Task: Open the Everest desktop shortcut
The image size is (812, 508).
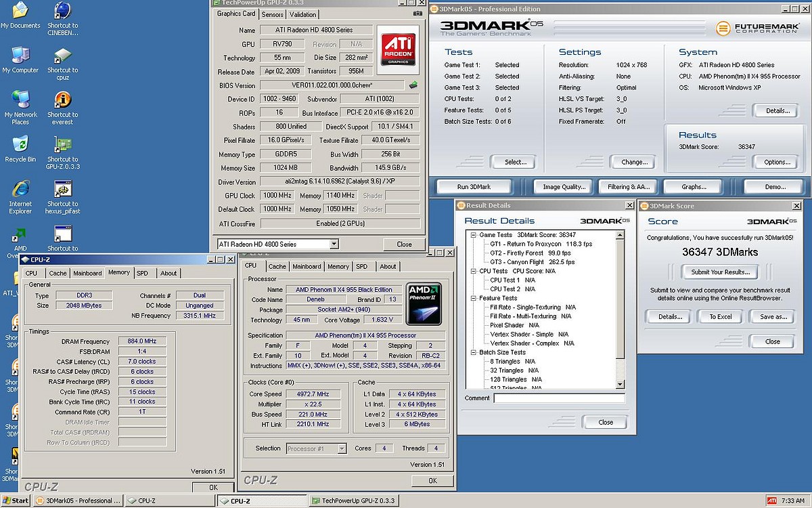Action: click(x=63, y=100)
